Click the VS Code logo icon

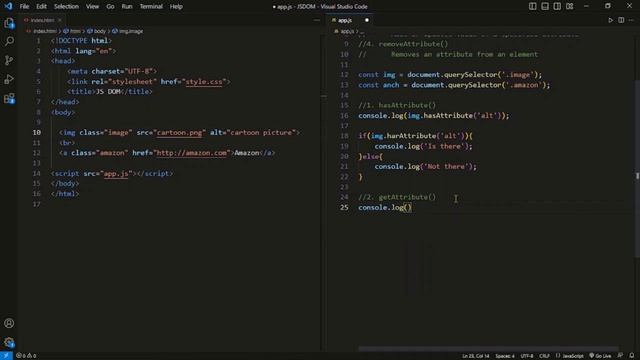(x=8, y=6)
